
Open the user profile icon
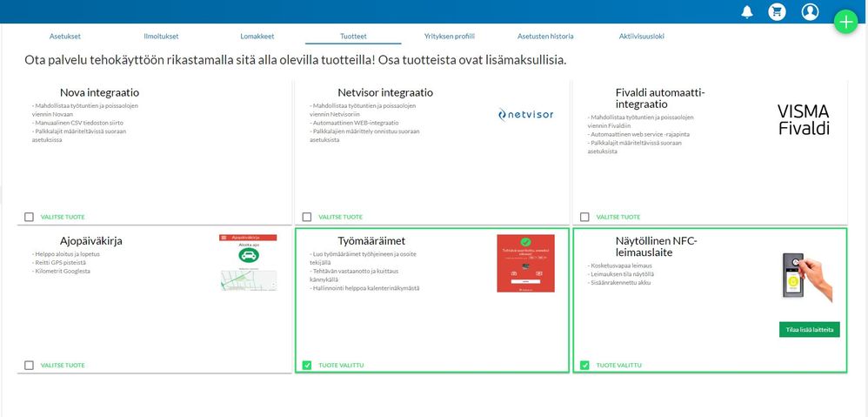(x=810, y=11)
